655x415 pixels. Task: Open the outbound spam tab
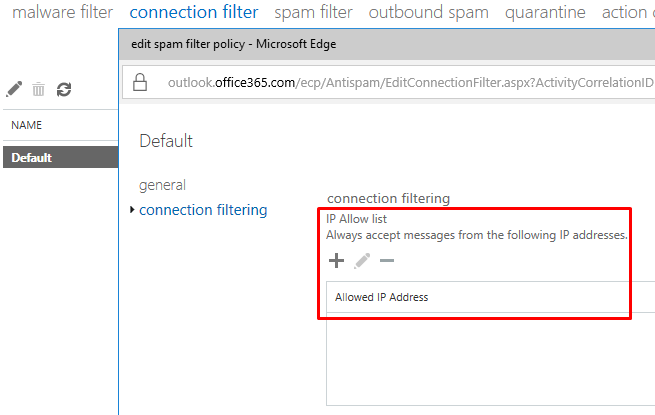click(429, 12)
